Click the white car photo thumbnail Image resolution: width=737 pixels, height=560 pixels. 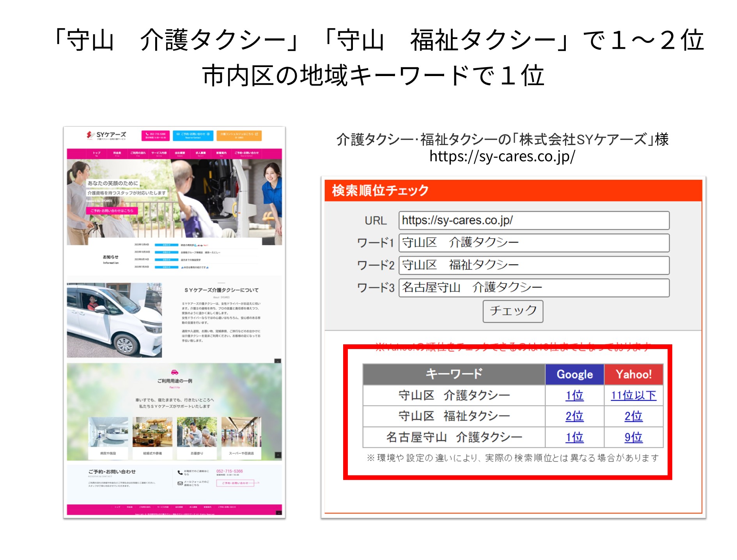114,320
